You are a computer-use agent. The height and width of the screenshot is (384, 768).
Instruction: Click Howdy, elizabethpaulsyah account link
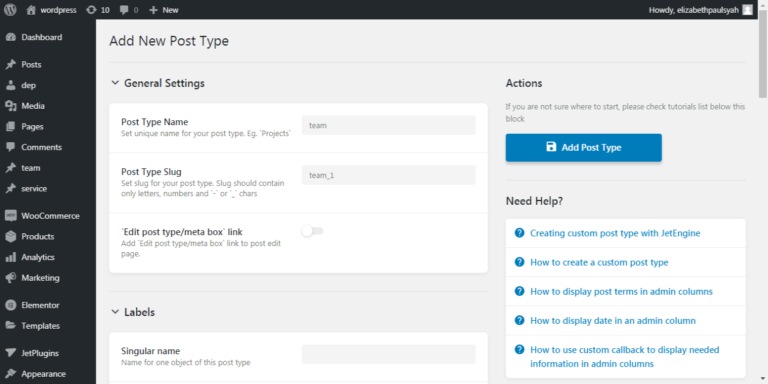[694, 10]
